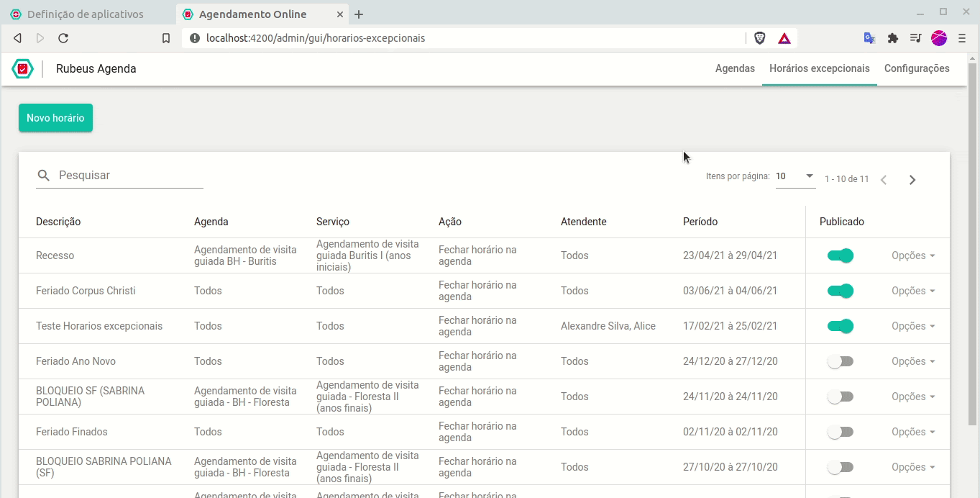980x498 pixels.
Task: Click the Período column header
Action: (700, 222)
